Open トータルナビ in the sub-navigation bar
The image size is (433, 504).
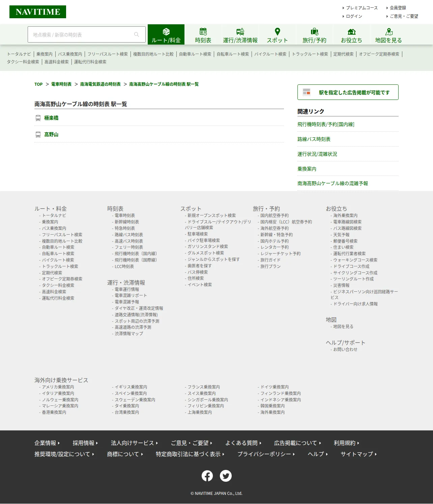coord(19,54)
